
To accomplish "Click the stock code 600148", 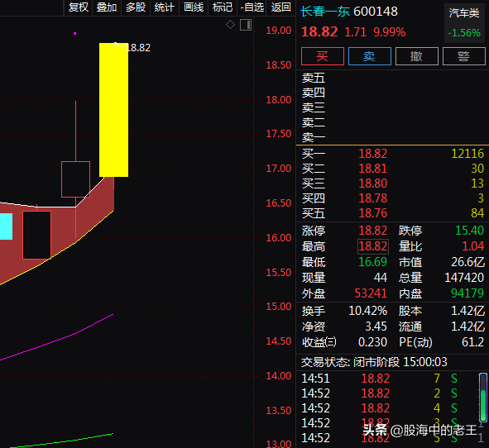I will click(376, 12).
